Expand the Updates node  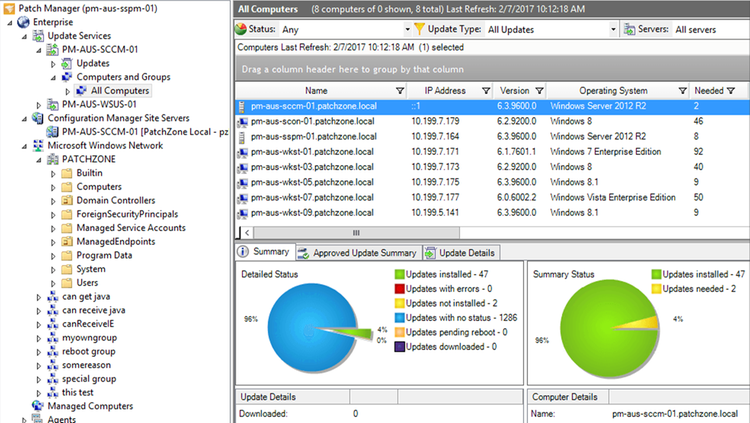pos(54,64)
